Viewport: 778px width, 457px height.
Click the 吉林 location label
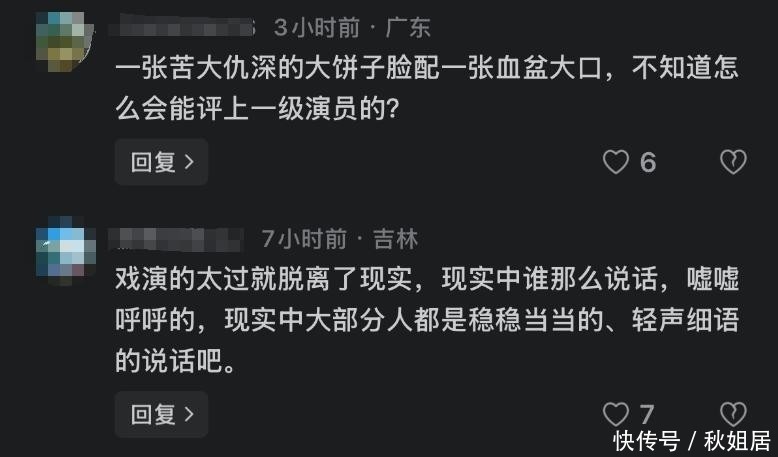395,239
